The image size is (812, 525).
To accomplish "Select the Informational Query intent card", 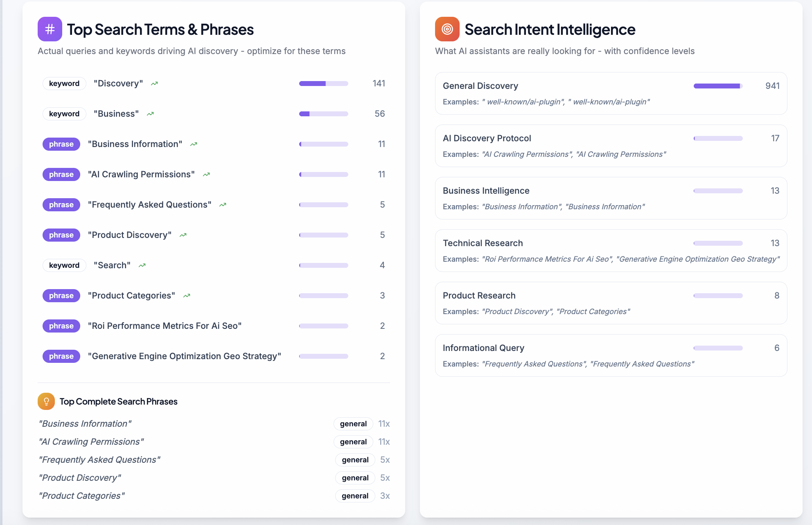I will pos(611,355).
